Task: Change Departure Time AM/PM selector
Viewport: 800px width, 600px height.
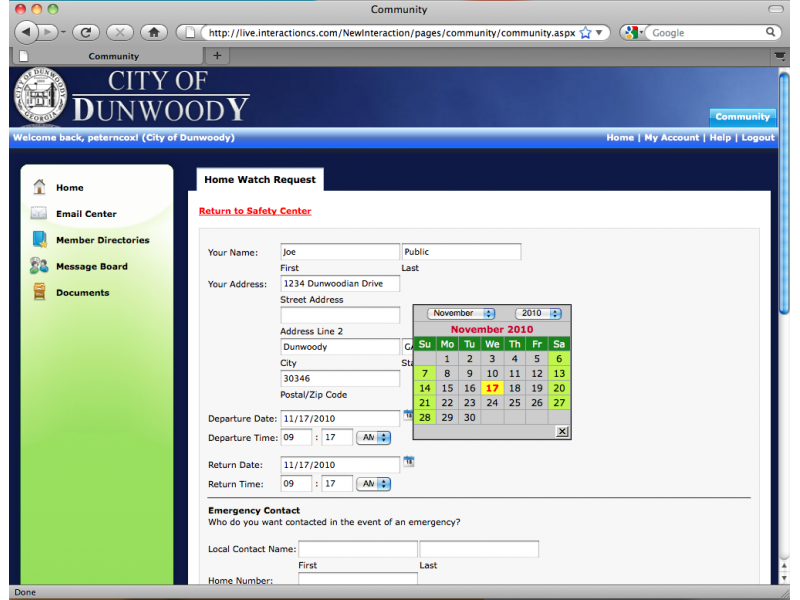Action: pyautogui.click(x=374, y=437)
